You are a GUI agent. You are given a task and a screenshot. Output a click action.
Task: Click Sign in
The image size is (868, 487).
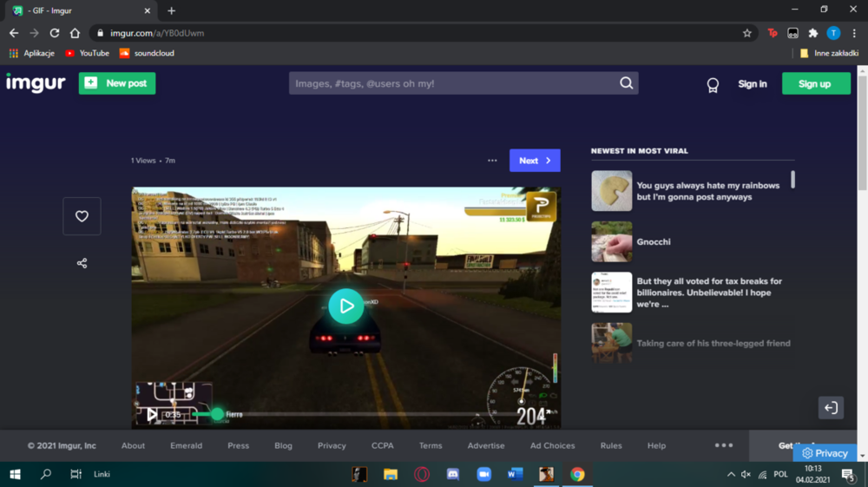click(x=753, y=84)
